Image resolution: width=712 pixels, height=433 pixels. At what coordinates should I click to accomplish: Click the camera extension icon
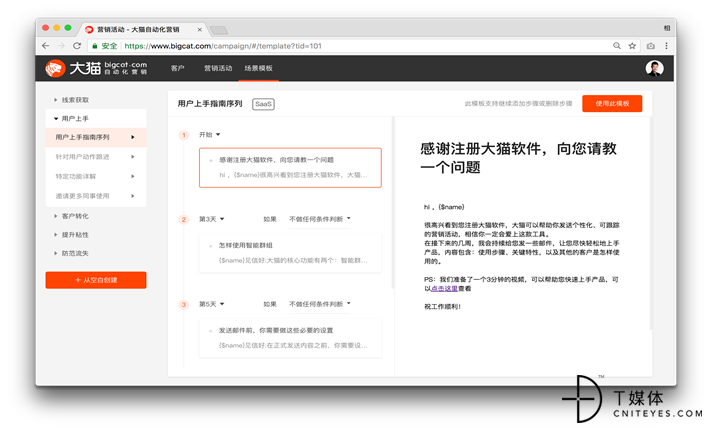[x=651, y=46]
